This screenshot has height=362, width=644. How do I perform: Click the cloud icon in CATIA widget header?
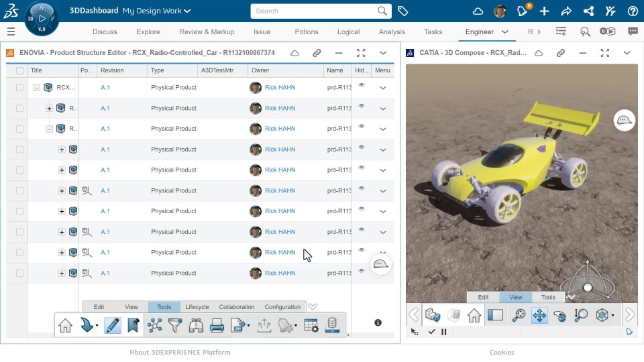[x=539, y=53]
